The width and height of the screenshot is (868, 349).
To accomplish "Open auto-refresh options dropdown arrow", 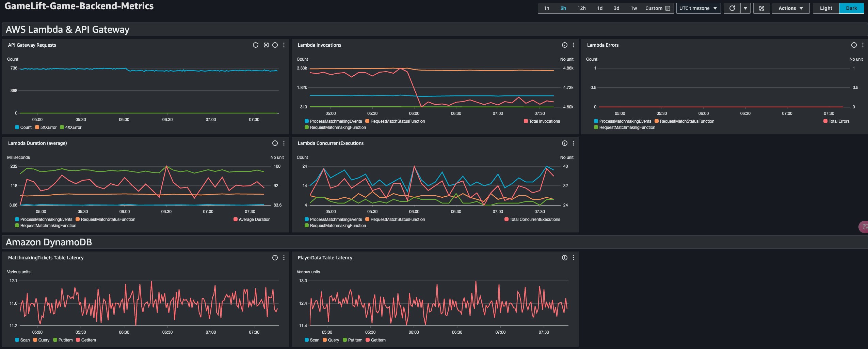I will click(745, 8).
